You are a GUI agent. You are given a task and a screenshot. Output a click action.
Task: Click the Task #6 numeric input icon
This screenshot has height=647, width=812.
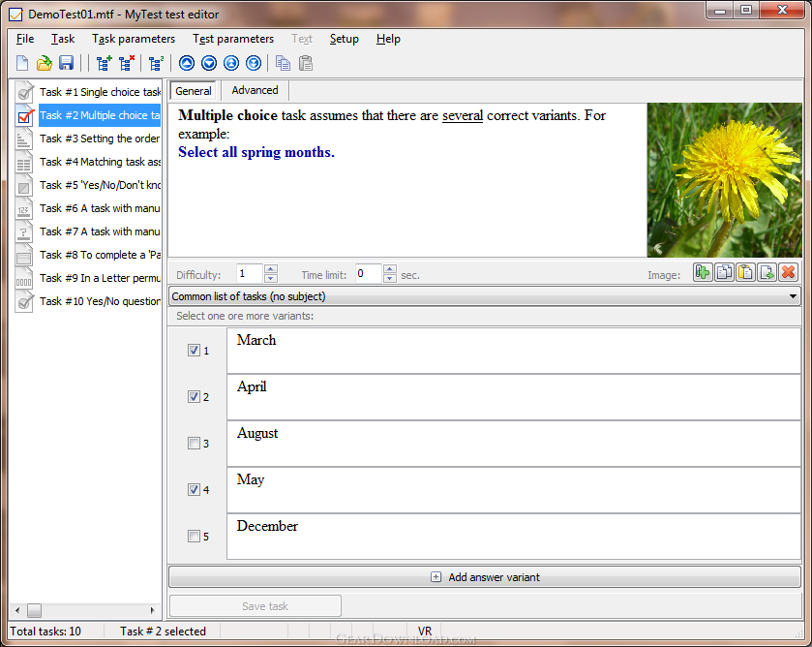pyautogui.click(x=24, y=208)
